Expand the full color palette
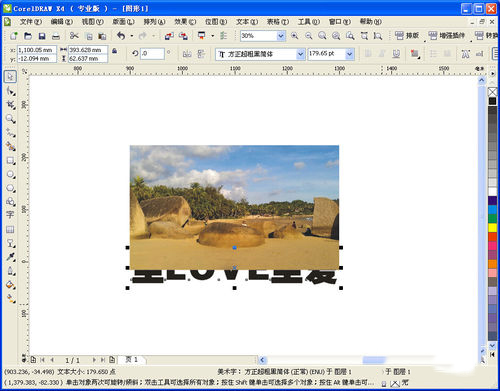Viewport: 500px width, 391px height. [x=492, y=354]
